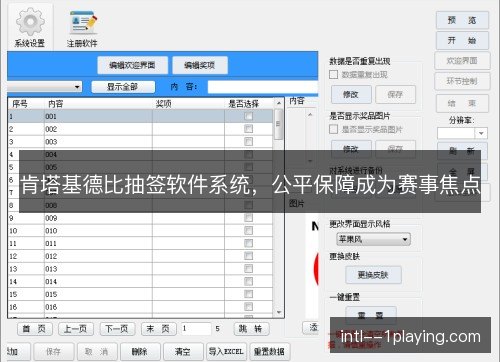Click the 取消 button
This screenshot has height=362, width=500.
[x=97, y=351]
